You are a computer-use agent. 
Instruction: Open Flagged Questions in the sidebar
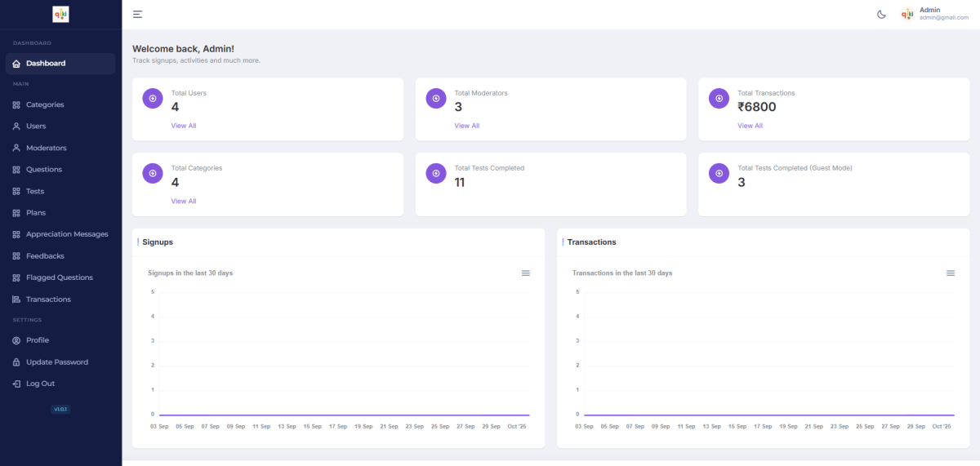(59, 277)
